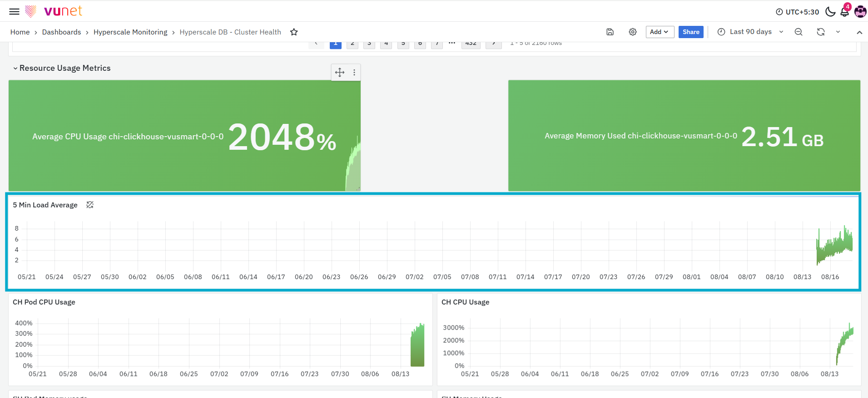Open Hyperscale Monitoring breadcrumb
The image size is (868, 398).
(130, 32)
